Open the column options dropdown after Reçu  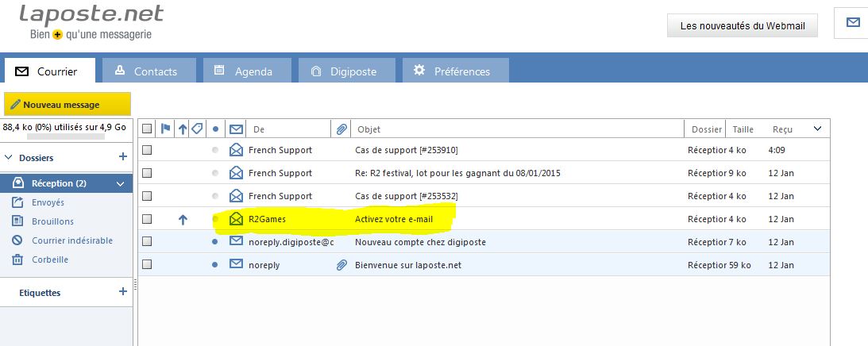point(818,129)
